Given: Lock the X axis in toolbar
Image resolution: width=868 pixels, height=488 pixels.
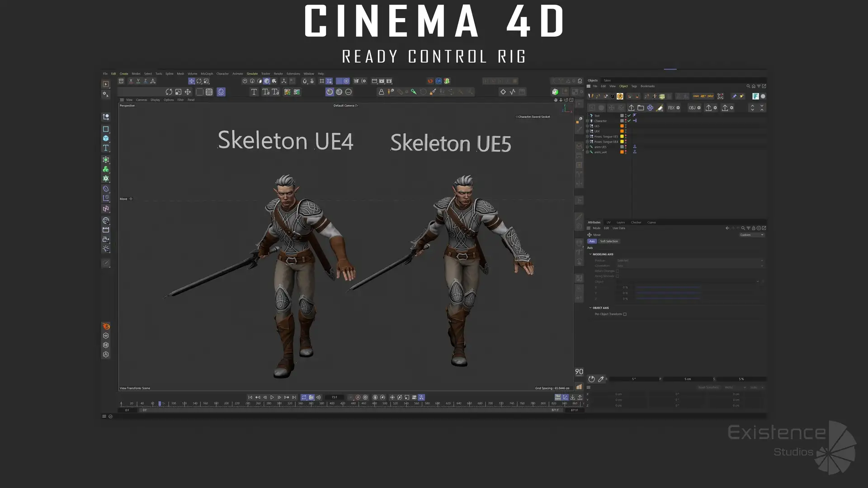Looking at the screenshot, I should (x=131, y=81).
